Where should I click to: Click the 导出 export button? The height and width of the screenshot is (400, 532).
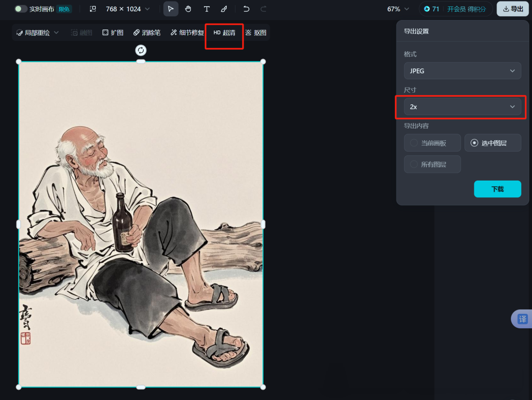pos(513,9)
